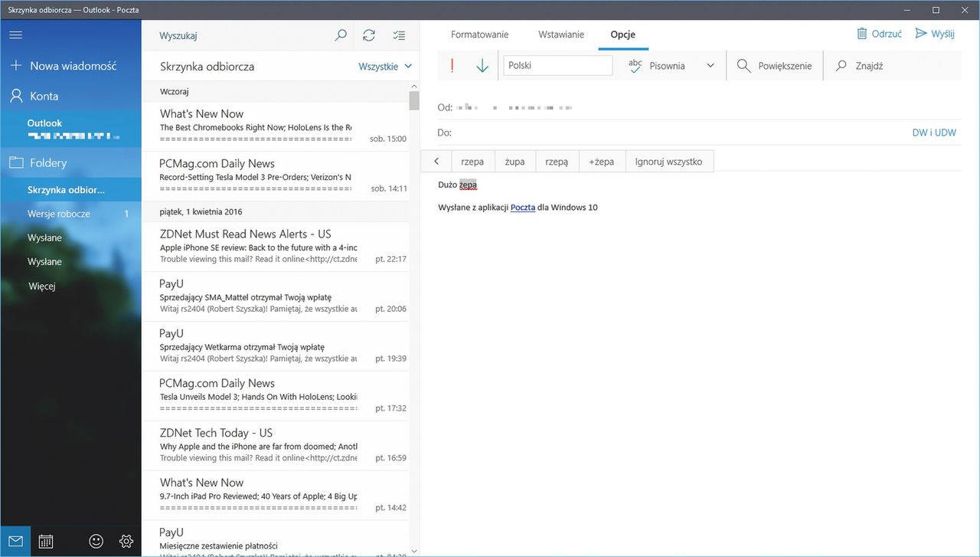
Task: Sync the mailbox with refresh icon
Action: click(x=369, y=35)
